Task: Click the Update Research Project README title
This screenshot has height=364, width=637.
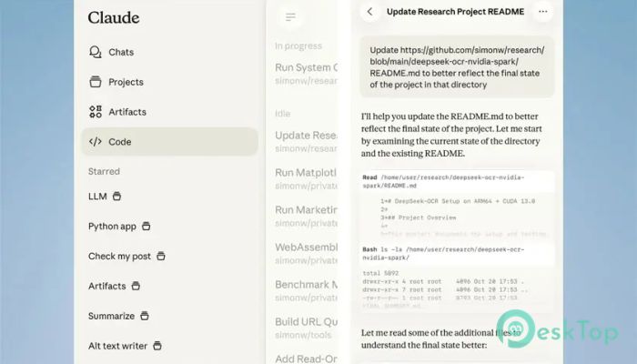Action: pos(455,12)
